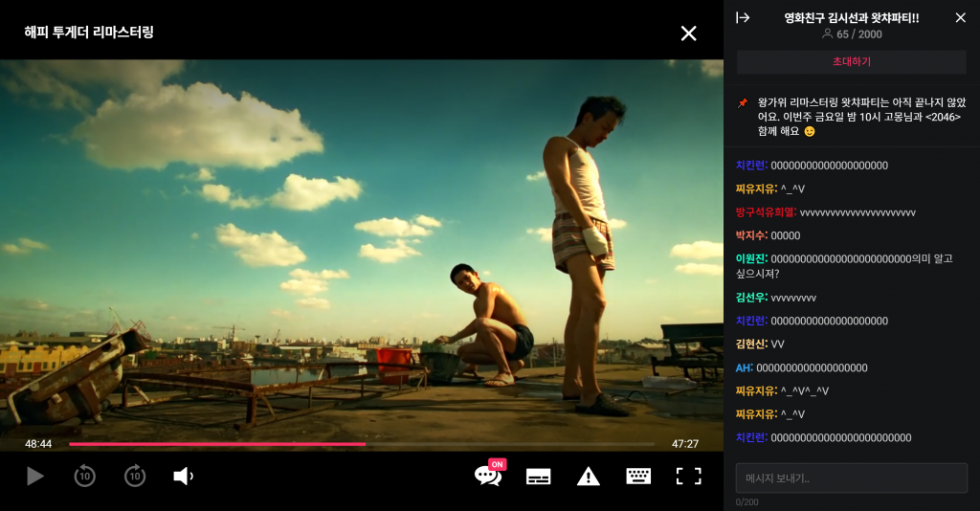Image resolution: width=980 pixels, height=511 pixels.
Task: Click the 0/200 character counter
Action: pos(746,502)
